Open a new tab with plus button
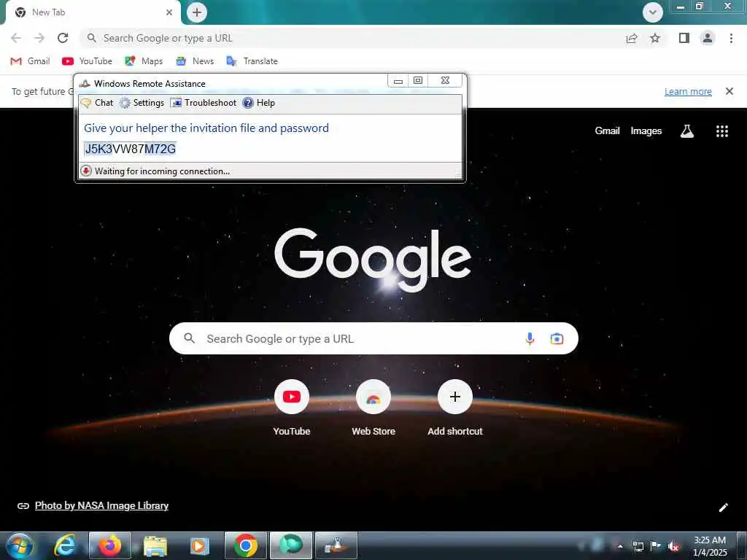747x560 pixels. [x=197, y=12]
